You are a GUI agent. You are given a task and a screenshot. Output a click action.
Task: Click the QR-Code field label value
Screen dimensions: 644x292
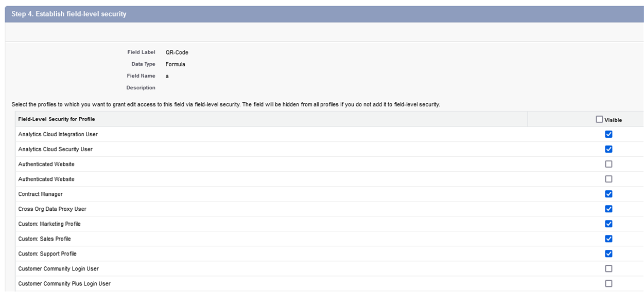[177, 52]
